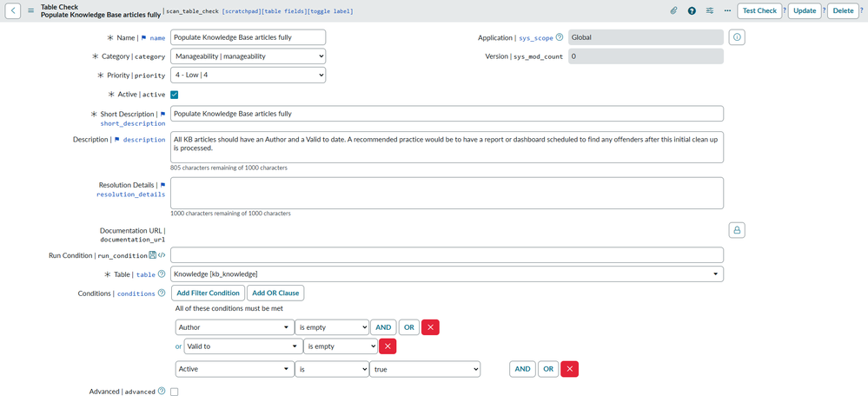
Task: Click into the Name input field
Action: (248, 37)
